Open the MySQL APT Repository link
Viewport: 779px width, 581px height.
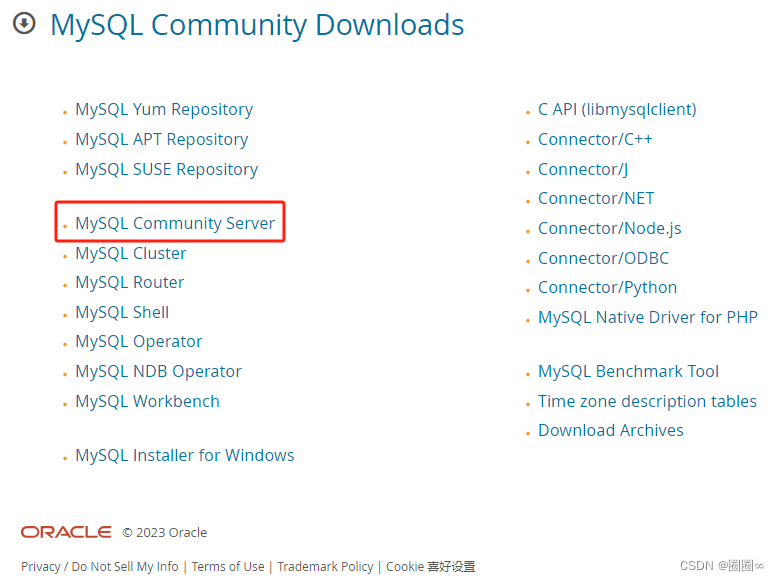pos(161,140)
